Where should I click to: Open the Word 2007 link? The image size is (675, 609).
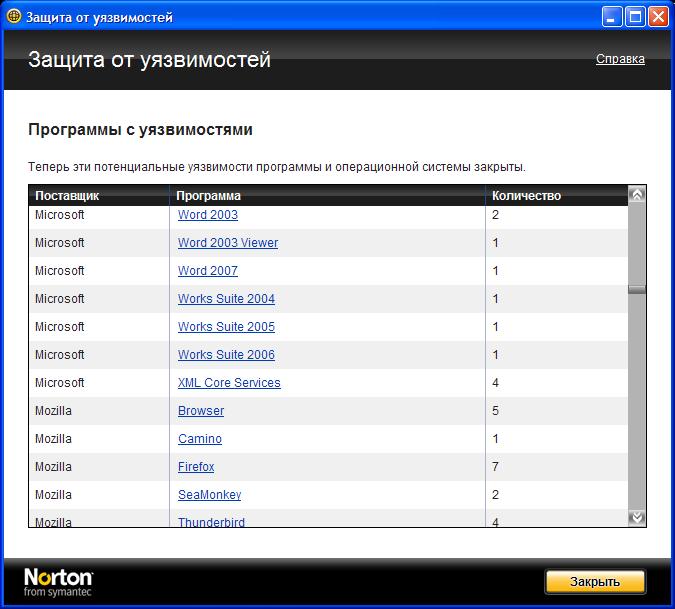pyautogui.click(x=208, y=271)
